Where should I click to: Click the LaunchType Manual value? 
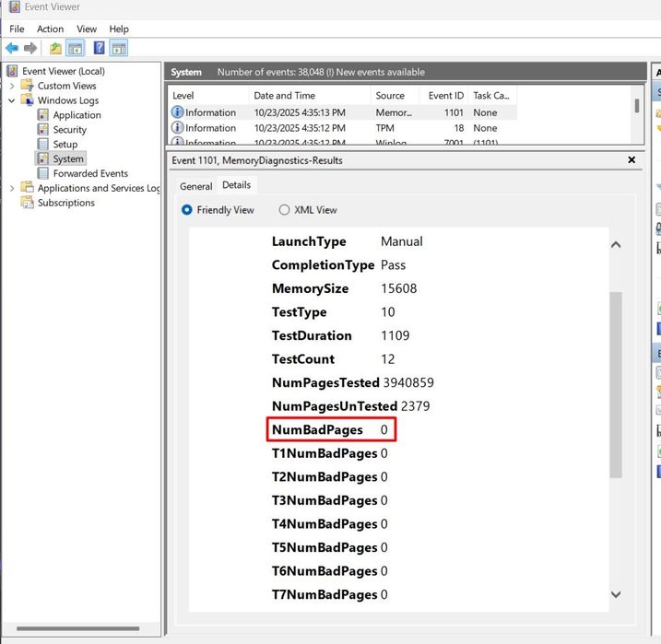(x=402, y=241)
